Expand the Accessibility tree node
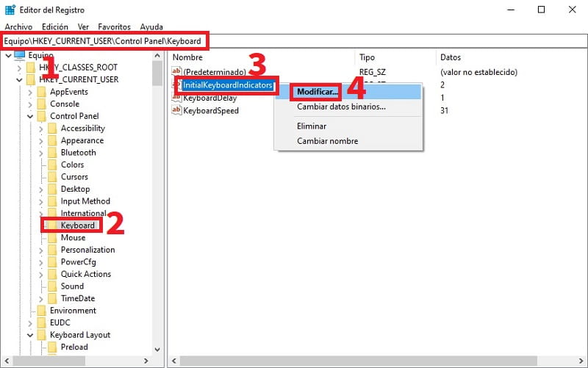The height and width of the screenshot is (368, 588). tap(41, 129)
